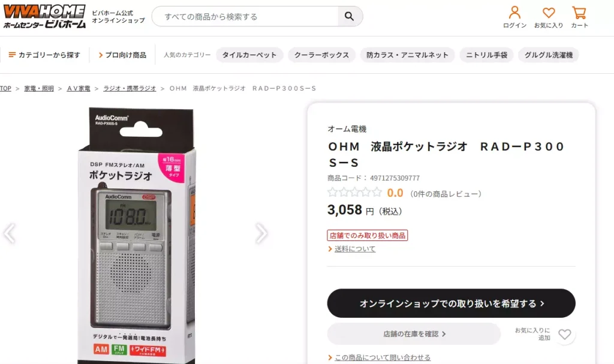
Task: Click 店舗の在庫を確認 button
Action: click(x=414, y=334)
